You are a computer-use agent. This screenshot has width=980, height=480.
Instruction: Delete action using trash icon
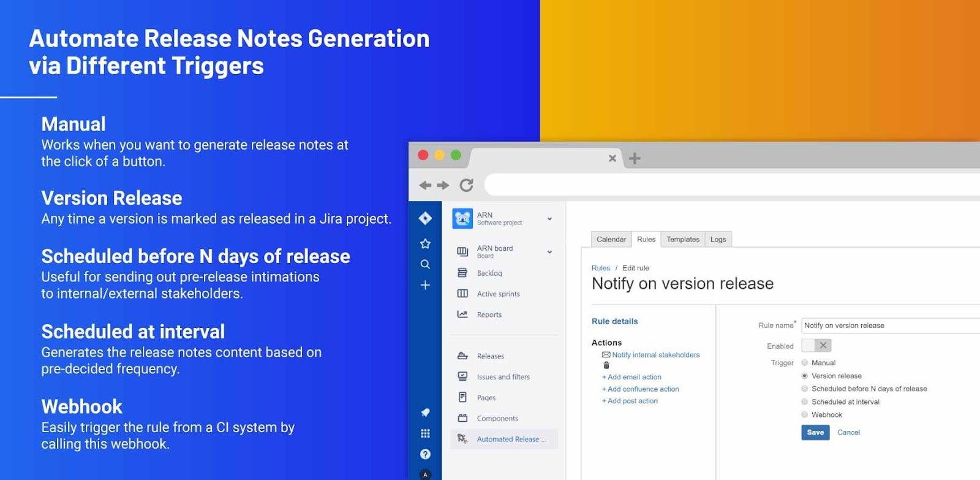606,365
